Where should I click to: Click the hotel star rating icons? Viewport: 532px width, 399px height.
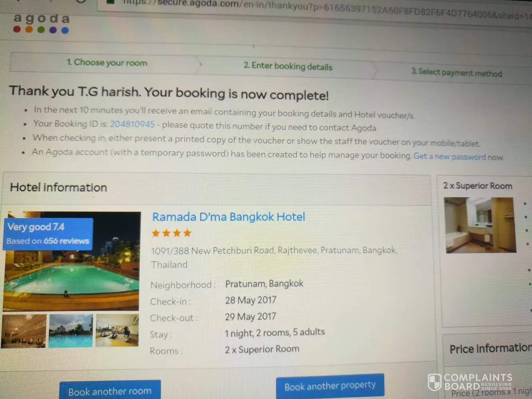pyautogui.click(x=172, y=233)
